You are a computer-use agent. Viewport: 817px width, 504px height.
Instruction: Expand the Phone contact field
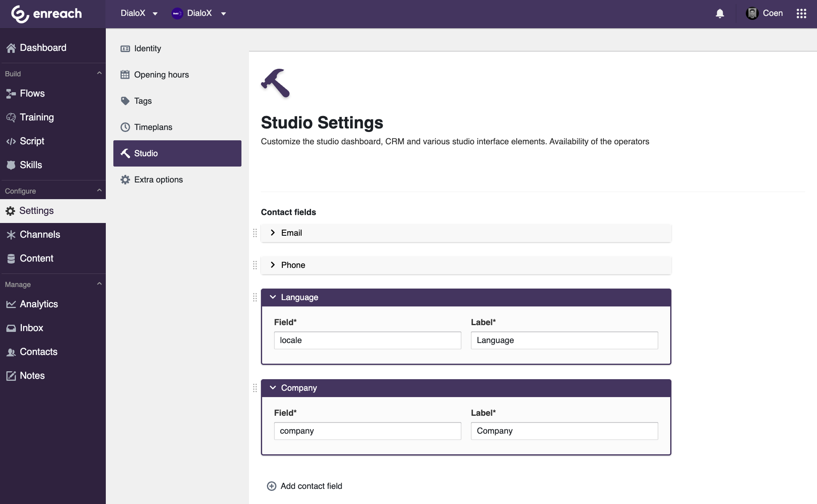[273, 265]
